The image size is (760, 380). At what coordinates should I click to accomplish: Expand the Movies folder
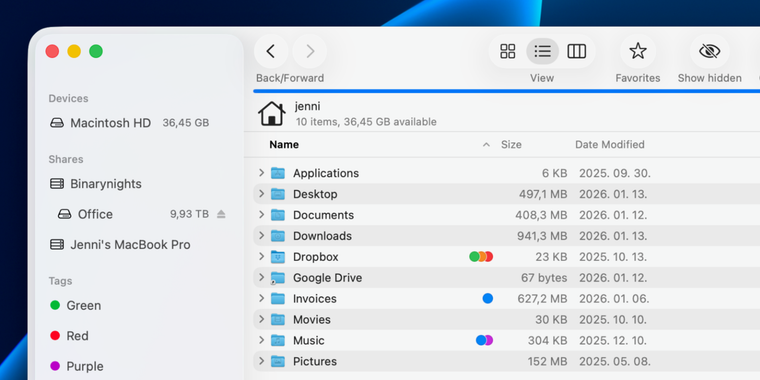(261, 319)
